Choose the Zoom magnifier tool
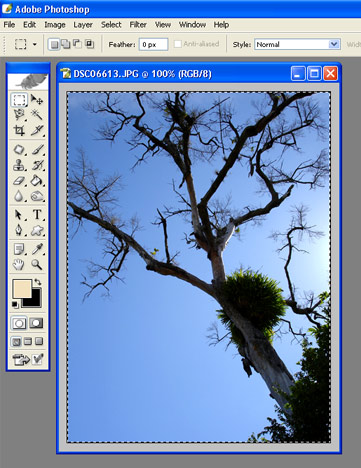Viewport: 361px width, 468px height. pyautogui.click(x=37, y=265)
